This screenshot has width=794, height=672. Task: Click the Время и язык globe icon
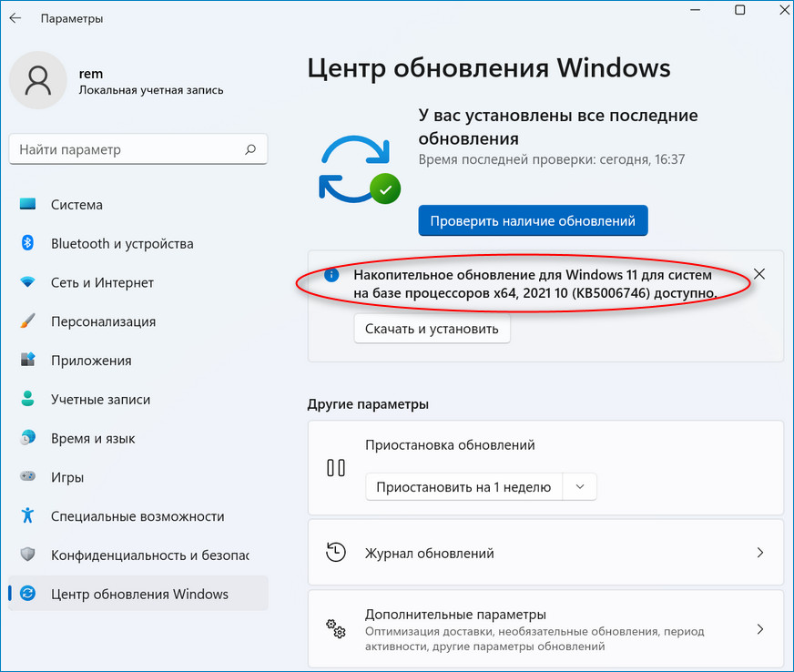click(x=27, y=438)
